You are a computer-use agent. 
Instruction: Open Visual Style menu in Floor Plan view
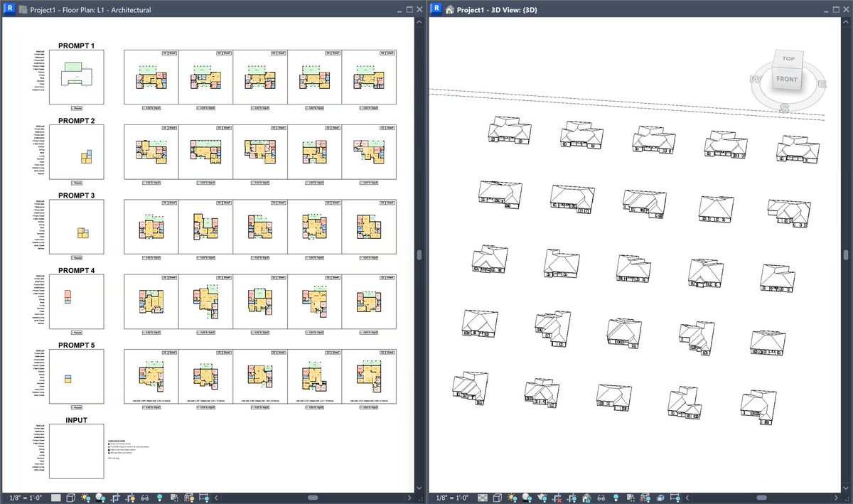(x=71, y=498)
